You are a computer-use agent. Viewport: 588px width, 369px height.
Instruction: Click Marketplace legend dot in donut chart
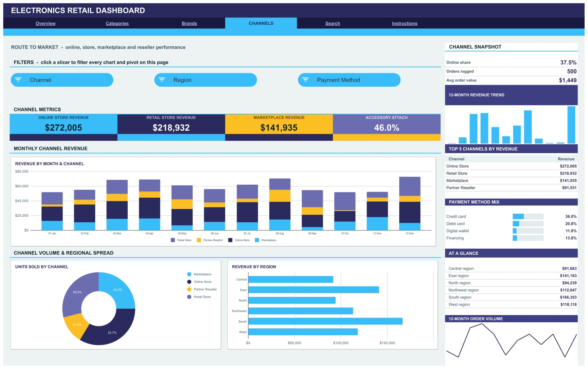tap(189, 274)
